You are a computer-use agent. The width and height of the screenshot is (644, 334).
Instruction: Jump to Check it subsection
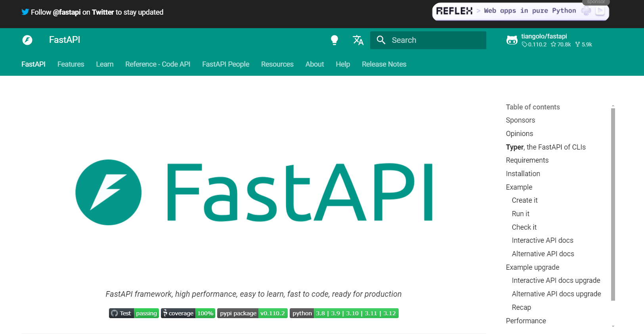pos(524,227)
